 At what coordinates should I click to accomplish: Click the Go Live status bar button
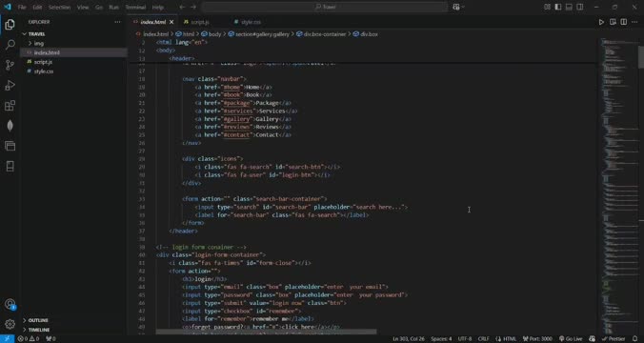coord(571,339)
